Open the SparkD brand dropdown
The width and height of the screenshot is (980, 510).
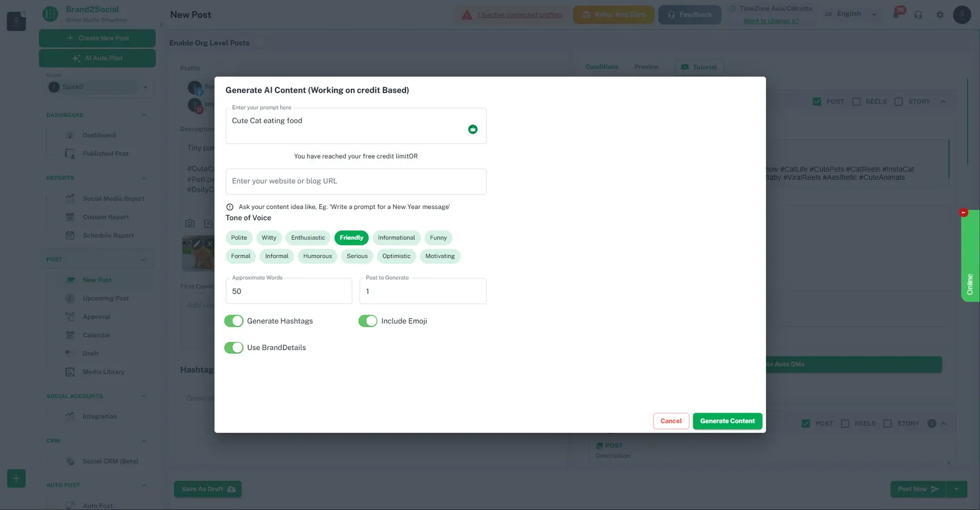(x=98, y=87)
